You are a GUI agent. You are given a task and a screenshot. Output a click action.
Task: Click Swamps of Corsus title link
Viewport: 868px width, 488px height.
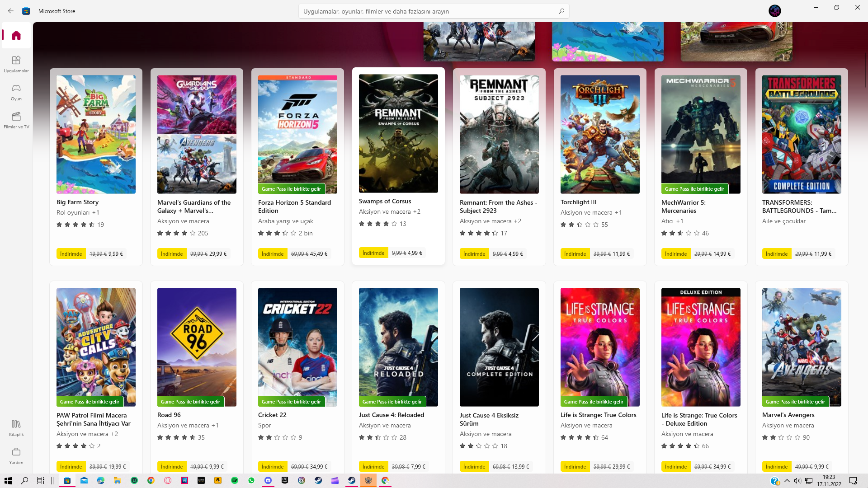[385, 201]
